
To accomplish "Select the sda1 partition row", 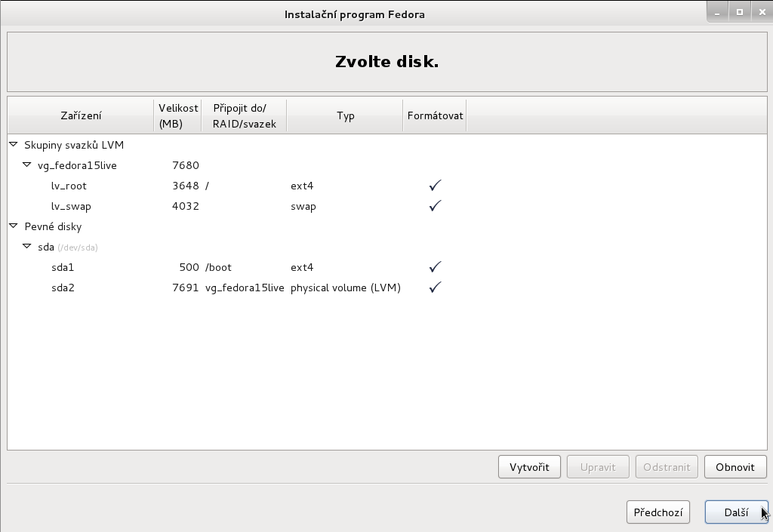I will 63,267.
